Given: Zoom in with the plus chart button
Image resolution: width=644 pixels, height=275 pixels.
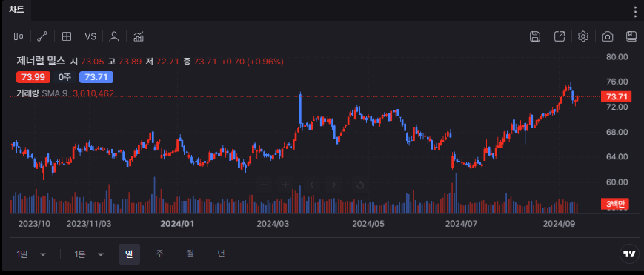Looking at the screenshot, I should click(x=285, y=185).
